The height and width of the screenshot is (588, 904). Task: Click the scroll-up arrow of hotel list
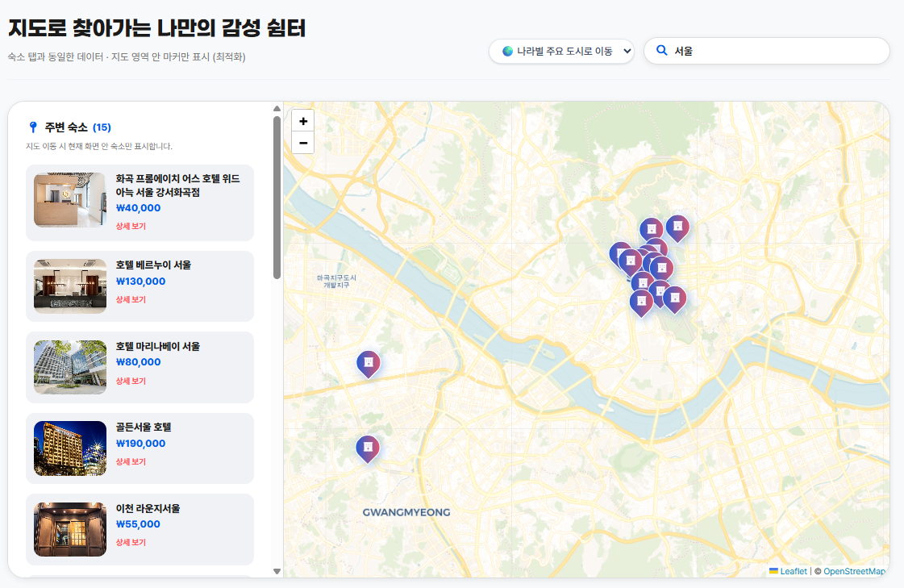tap(277, 108)
